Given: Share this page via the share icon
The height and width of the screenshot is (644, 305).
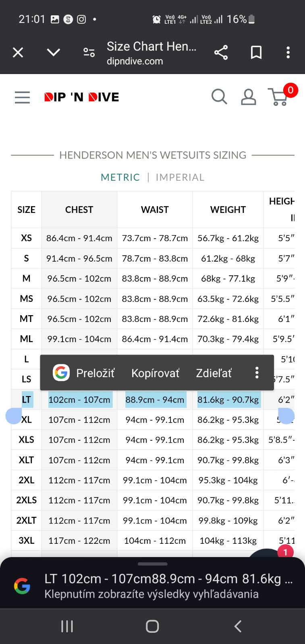Looking at the screenshot, I should click(221, 52).
